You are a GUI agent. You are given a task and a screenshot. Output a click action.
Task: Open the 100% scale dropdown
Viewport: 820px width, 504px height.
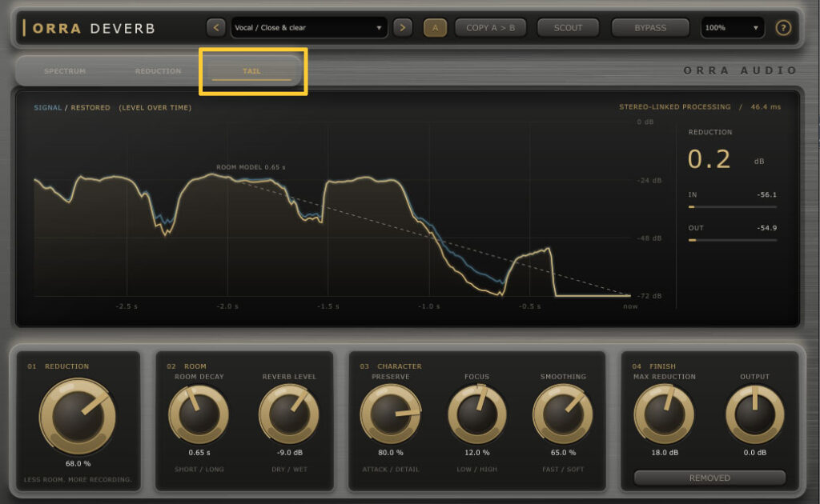[x=732, y=28]
